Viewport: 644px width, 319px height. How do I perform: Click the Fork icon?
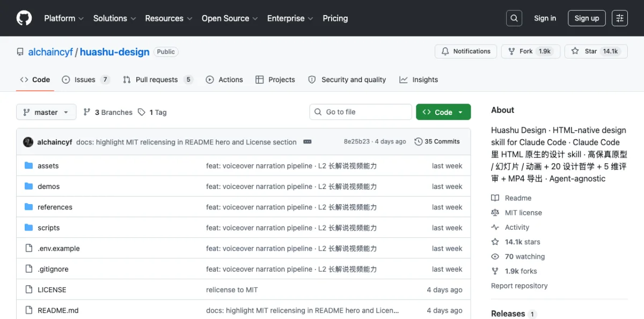[x=512, y=52]
